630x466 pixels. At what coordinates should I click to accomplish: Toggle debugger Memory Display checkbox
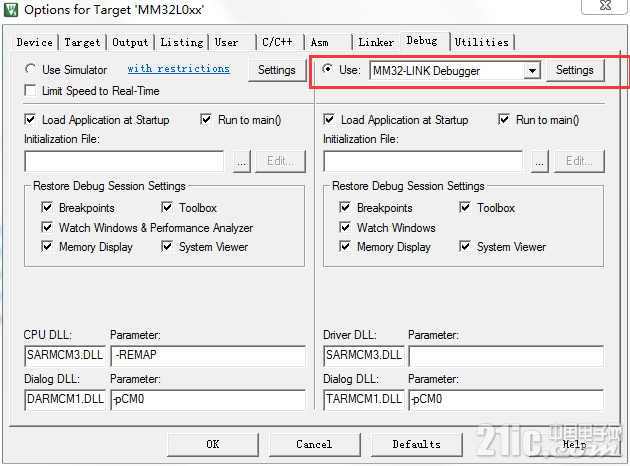[x=345, y=246]
